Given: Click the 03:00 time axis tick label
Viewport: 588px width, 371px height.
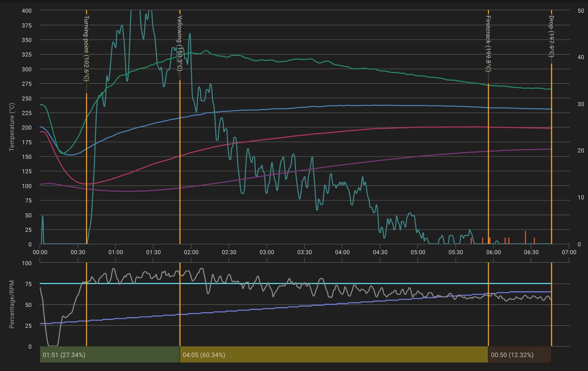Looking at the screenshot, I should [266, 252].
